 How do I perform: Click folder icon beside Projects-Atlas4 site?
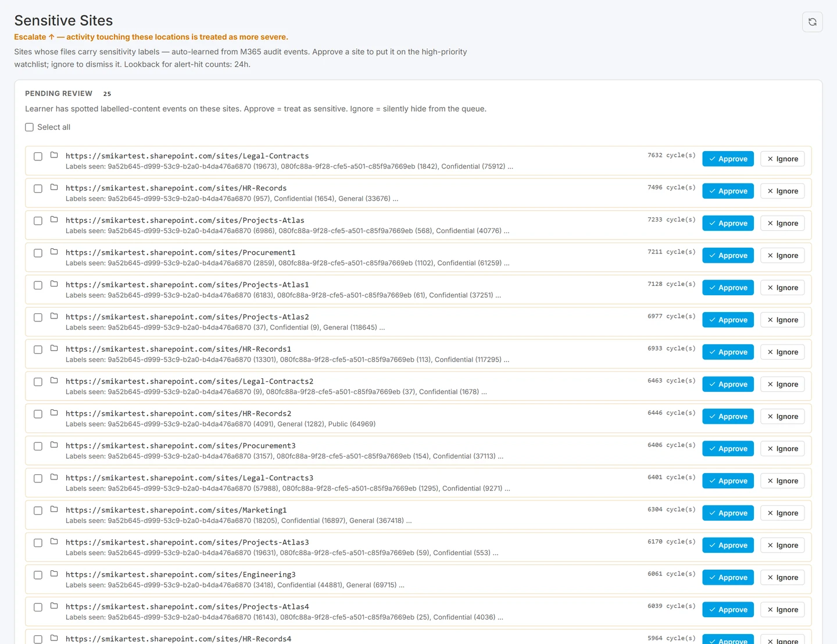point(54,606)
